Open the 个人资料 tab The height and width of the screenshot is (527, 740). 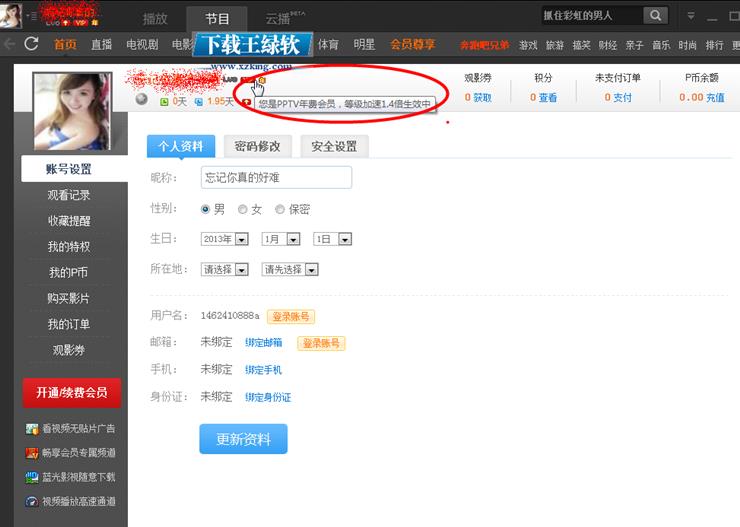(x=181, y=146)
